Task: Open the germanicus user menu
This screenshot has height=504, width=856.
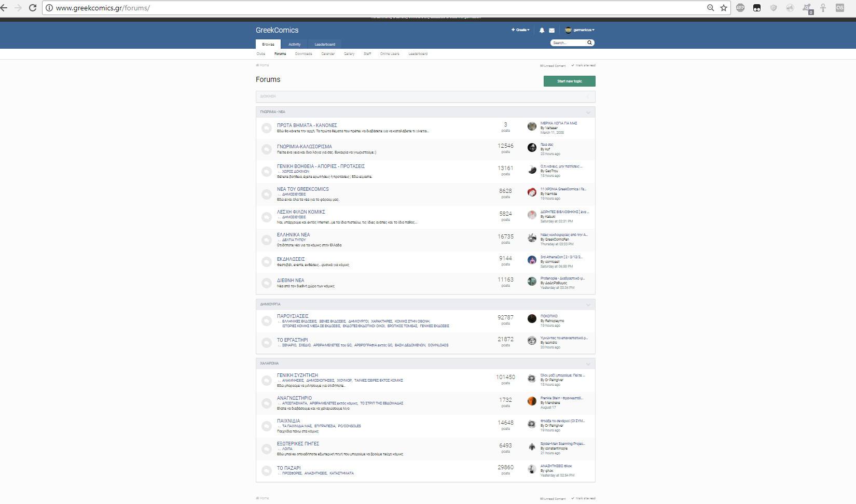Action: coord(579,30)
